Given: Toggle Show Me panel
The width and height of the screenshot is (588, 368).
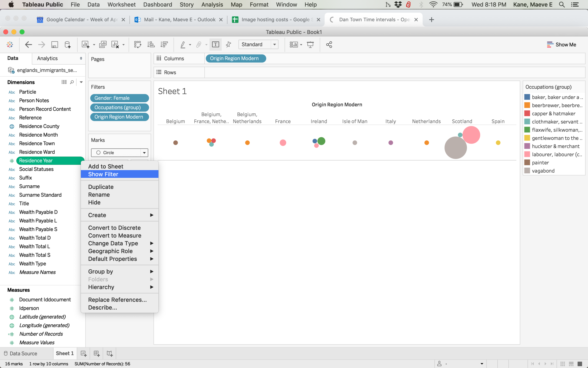Looking at the screenshot, I should click(x=561, y=44).
